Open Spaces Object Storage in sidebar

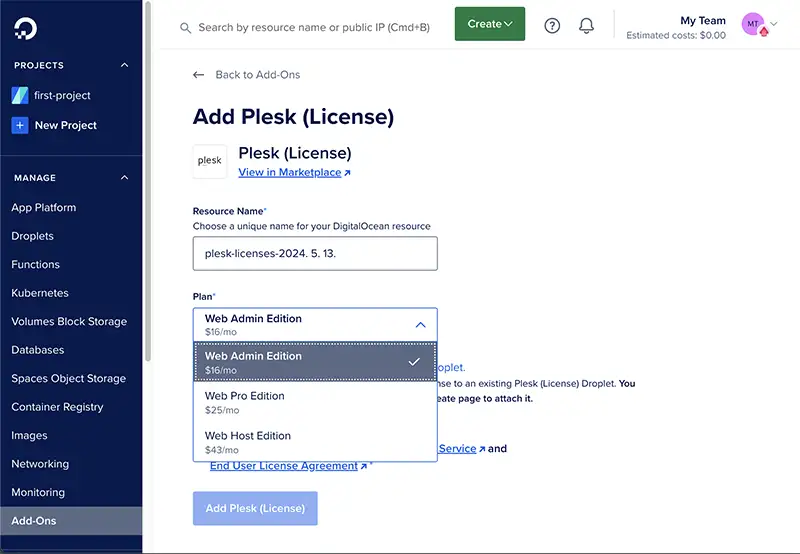(69, 379)
